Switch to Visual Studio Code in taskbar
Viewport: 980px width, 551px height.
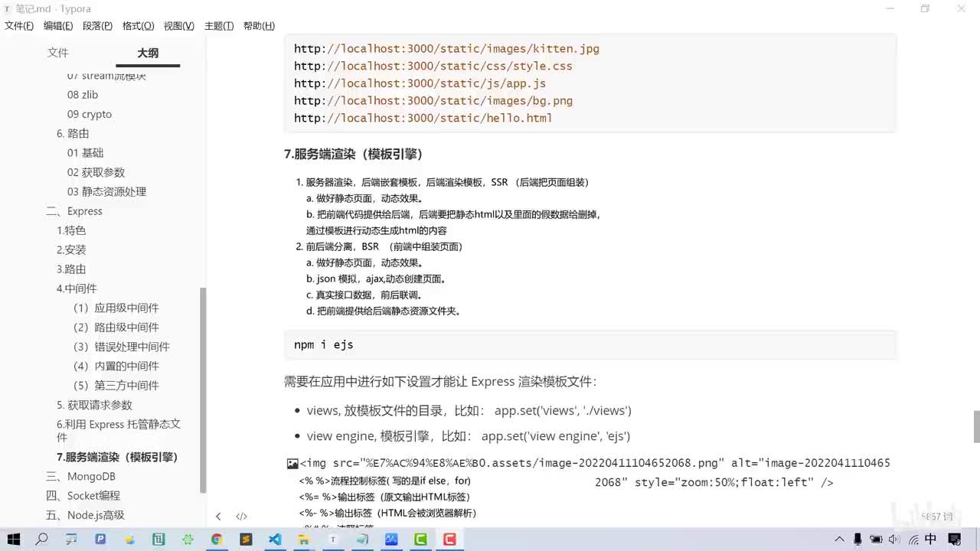275,540
